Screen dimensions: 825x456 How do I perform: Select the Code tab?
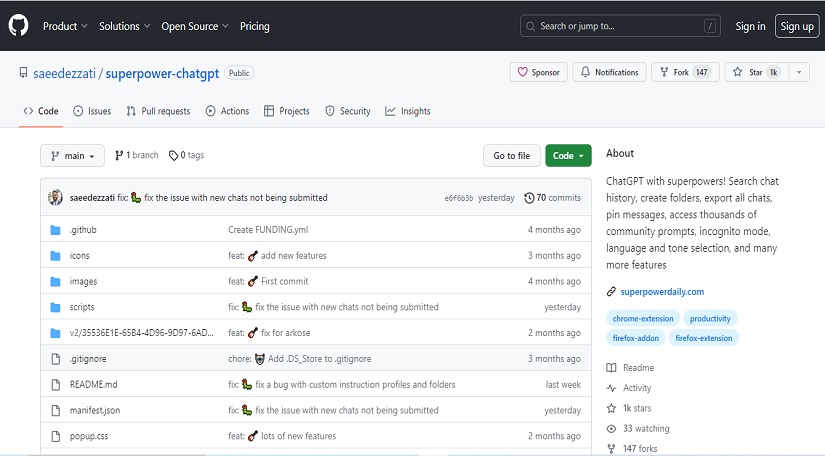point(41,111)
